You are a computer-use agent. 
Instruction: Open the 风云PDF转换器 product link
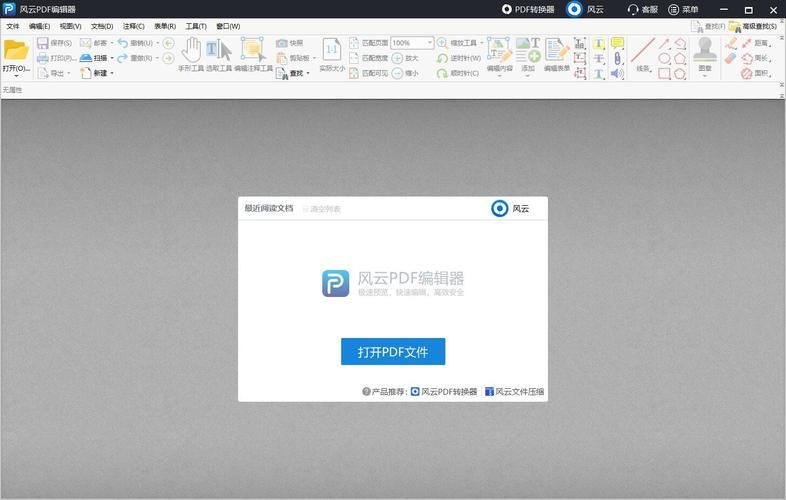tap(444, 392)
